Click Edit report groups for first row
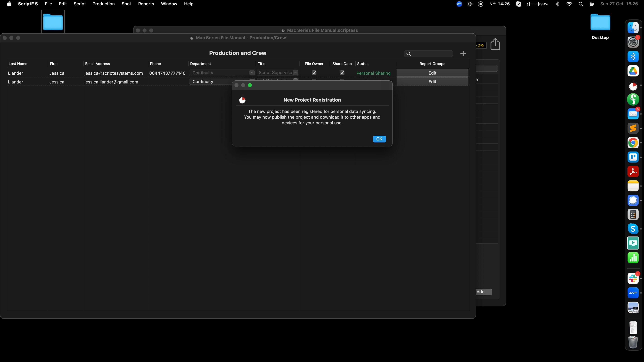Viewport: 644px width, 362px height. pos(432,73)
